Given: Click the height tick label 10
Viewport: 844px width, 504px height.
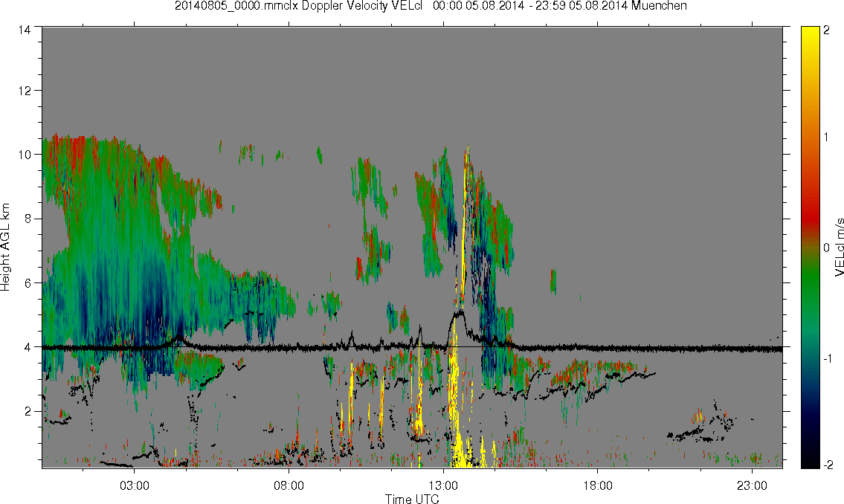Looking at the screenshot, I should click(x=24, y=155).
